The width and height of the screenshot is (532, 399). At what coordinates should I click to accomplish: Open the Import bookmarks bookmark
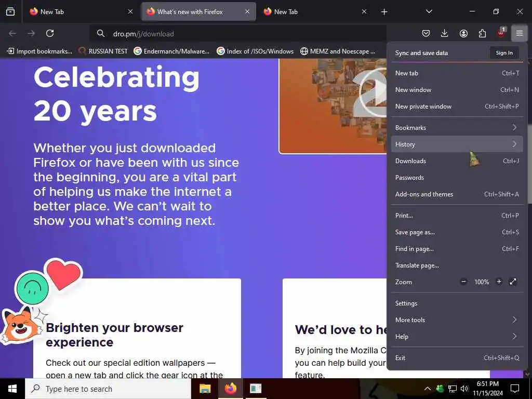coord(39,51)
